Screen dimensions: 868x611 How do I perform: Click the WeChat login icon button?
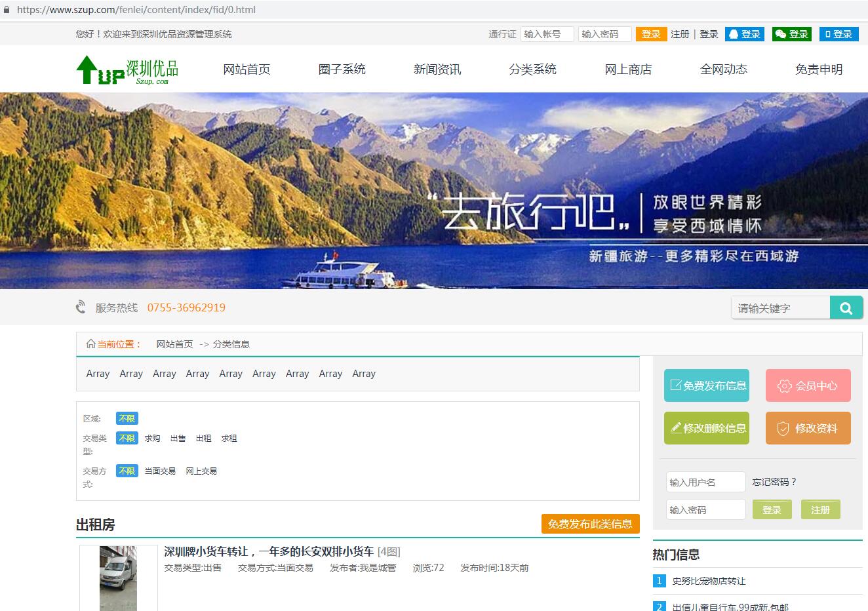tap(791, 34)
